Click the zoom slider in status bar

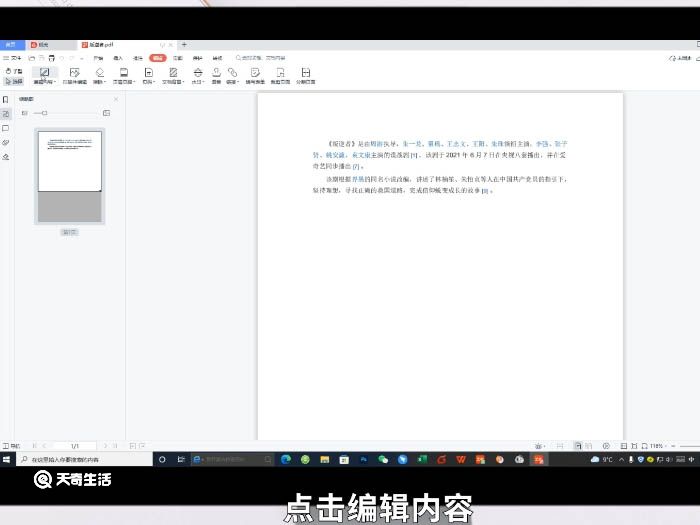(x=690, y=446)
